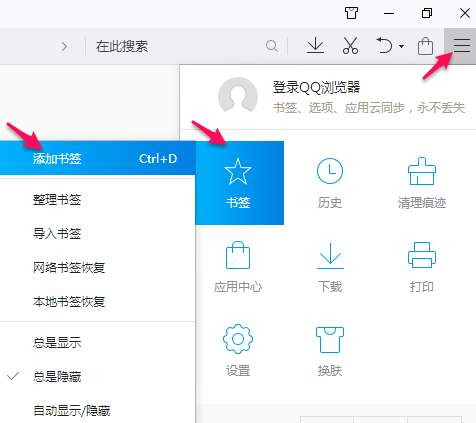476x423 pixels.
Task: Click the 打印 printer icon
Action: pyautogui.click(x=422, y=267)
